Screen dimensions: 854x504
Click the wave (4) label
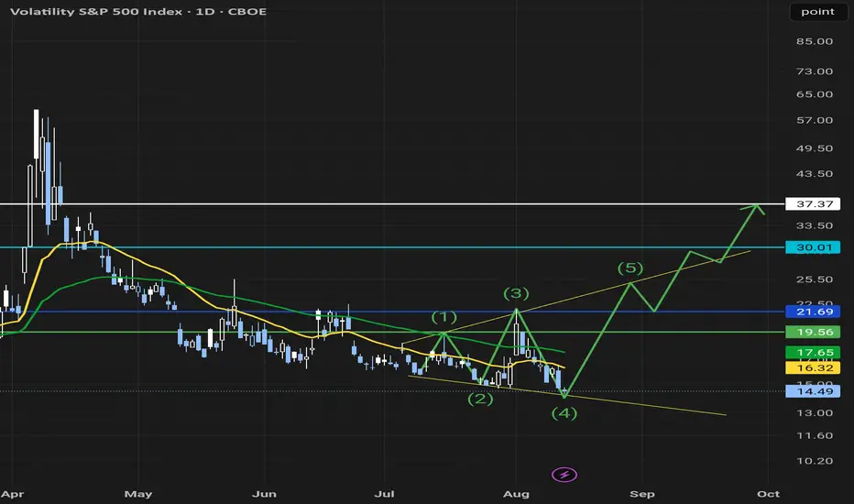point(564,413)
